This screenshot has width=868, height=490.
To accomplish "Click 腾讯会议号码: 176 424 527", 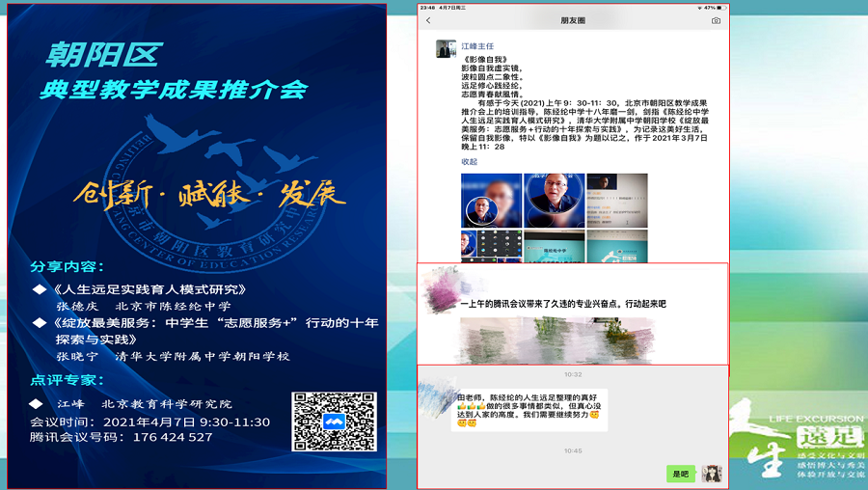I will click(122, 437).
